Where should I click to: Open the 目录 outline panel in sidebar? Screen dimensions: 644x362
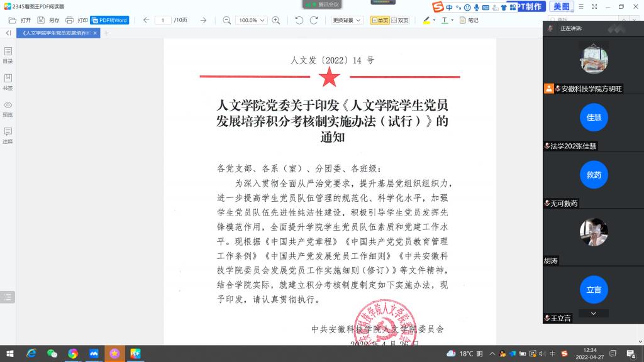8,55
